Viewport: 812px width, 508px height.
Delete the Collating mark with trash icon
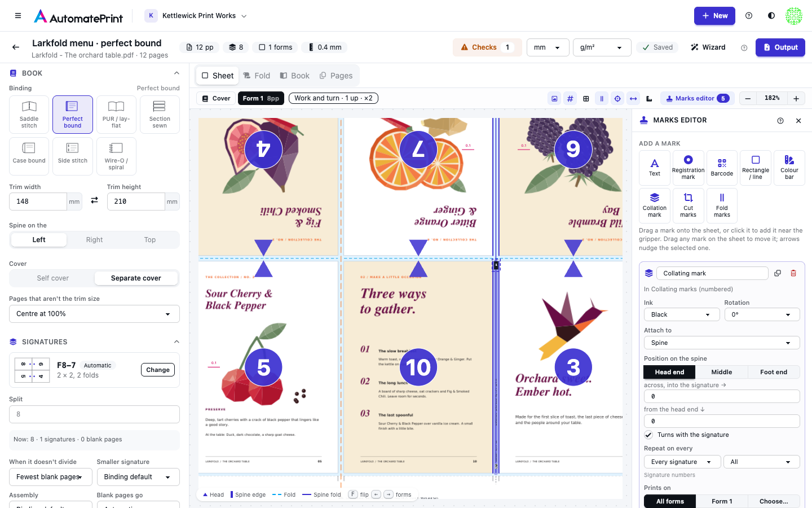[793, 273]
